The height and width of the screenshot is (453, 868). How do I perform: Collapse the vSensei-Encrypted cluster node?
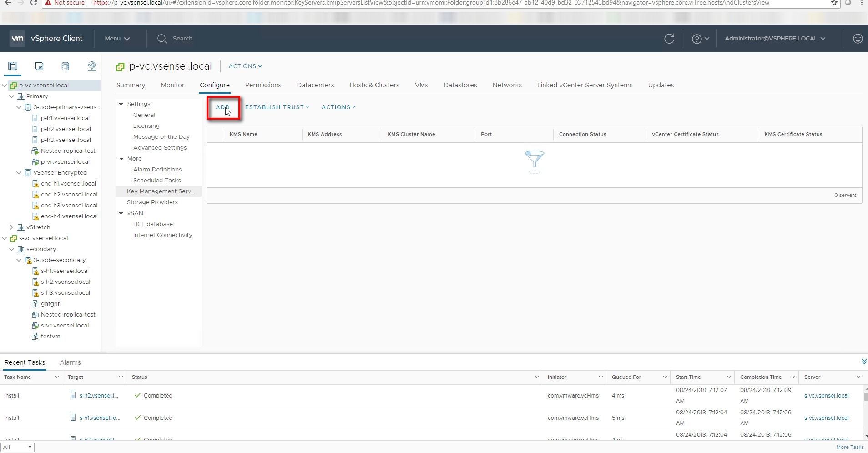tap(19, 173)
